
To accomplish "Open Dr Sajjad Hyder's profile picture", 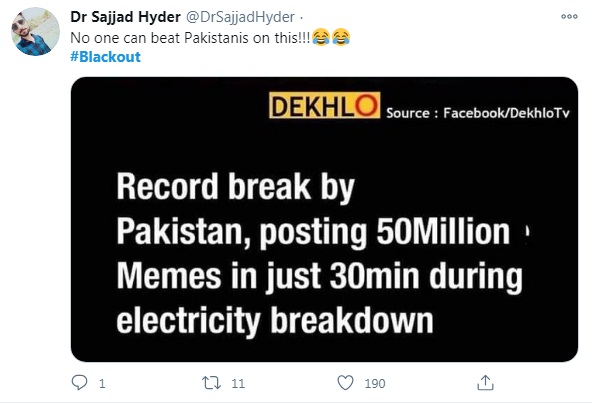I will (35, 31).
